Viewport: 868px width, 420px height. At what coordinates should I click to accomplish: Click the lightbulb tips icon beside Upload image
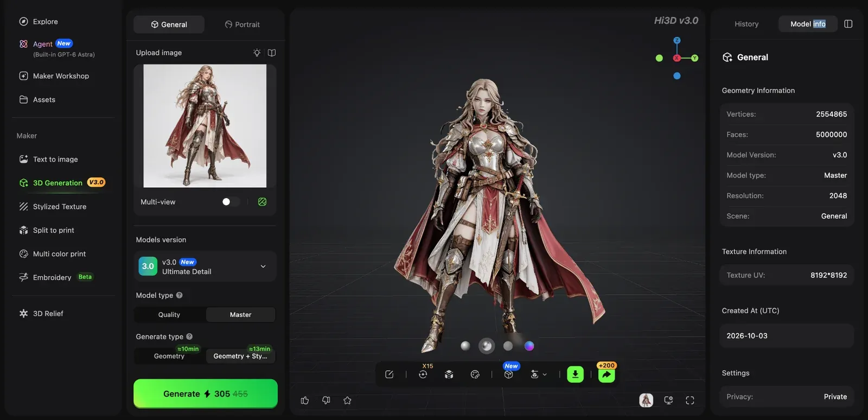pos(257,53)
